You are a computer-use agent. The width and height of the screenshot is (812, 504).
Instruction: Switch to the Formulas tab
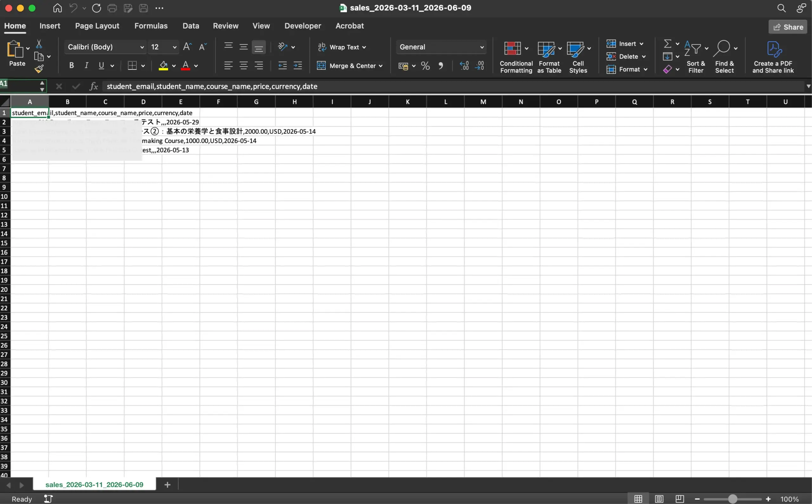(x=151, y=26)
